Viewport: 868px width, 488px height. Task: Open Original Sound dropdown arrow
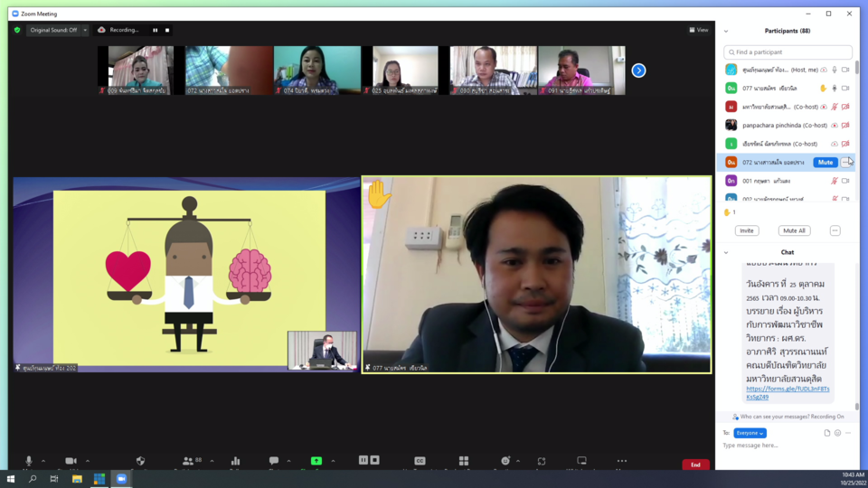pos(85,30)
